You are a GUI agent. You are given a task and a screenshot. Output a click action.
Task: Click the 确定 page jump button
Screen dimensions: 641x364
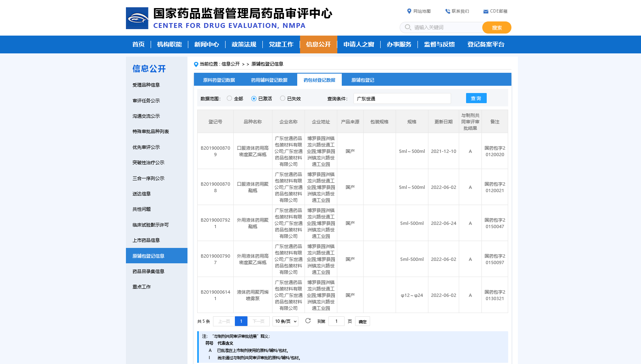point(363,321)
